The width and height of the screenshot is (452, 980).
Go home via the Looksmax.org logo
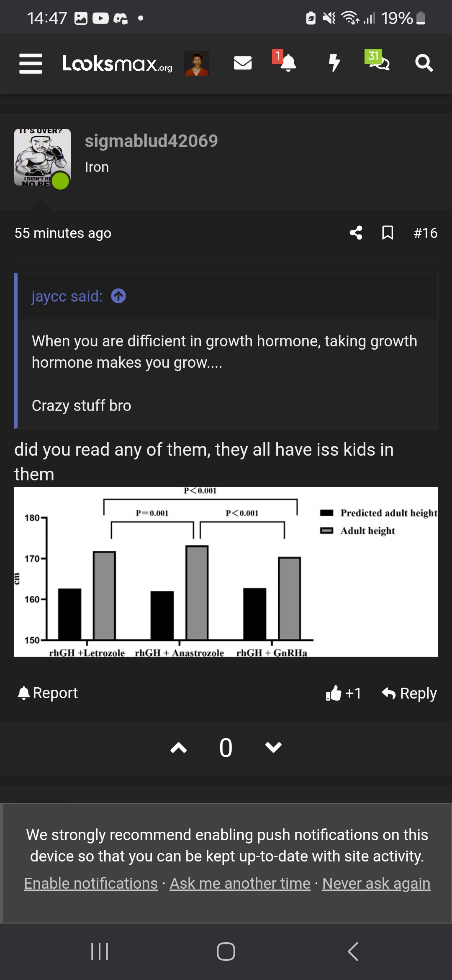click(118, 63)
